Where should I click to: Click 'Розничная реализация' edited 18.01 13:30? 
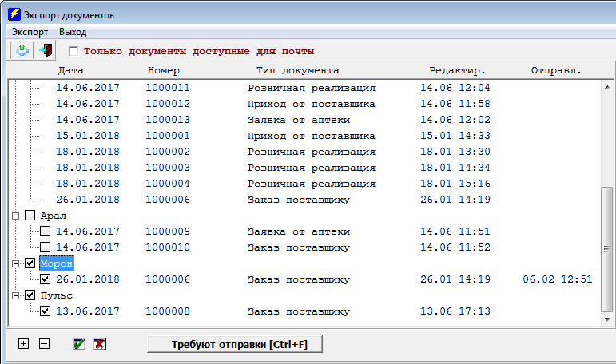(x=311, y=152)
